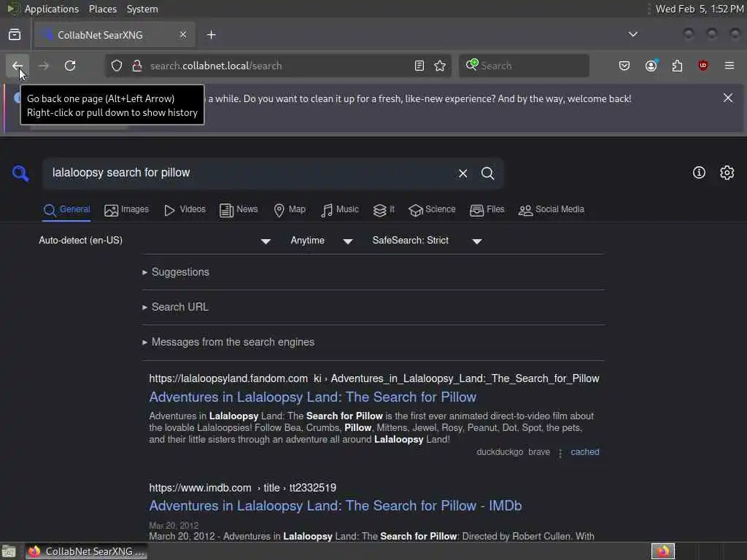Open the Anytime time range dropdown
The width and height of the screenshot is (747, 560).
click(x=322, y=241)
